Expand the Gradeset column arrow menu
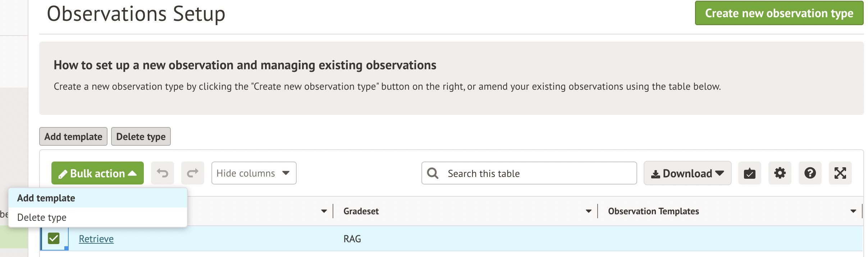This screenshot has height=257, width=868. point(588,211)
